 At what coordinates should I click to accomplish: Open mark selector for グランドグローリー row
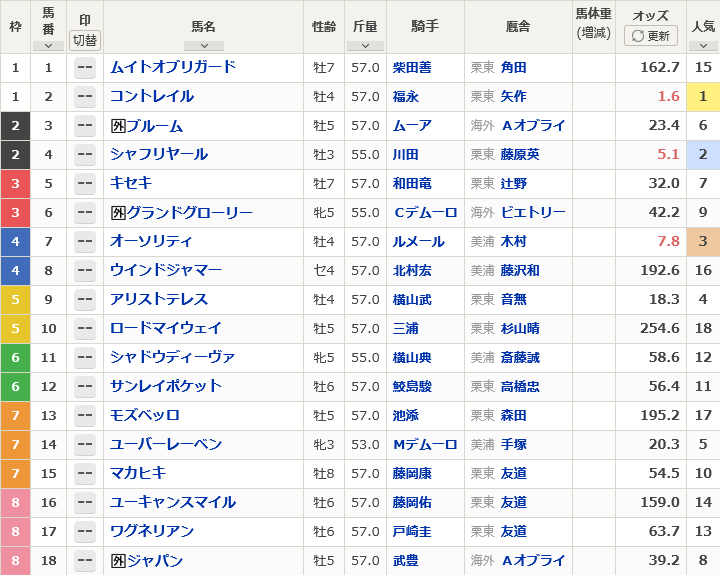click(x=85, y=213)
